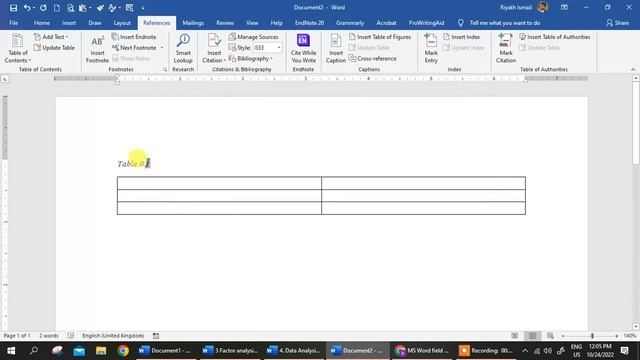Open the File tab
Viewport: 640px width, 360px height.
pos(13,23)
